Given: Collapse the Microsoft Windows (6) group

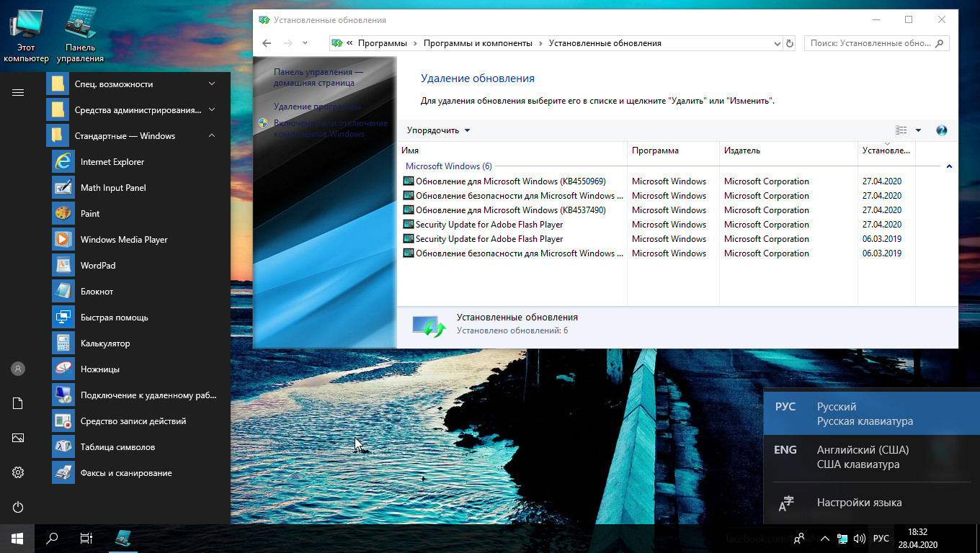Looking at the screenshot, I should 949,166.
